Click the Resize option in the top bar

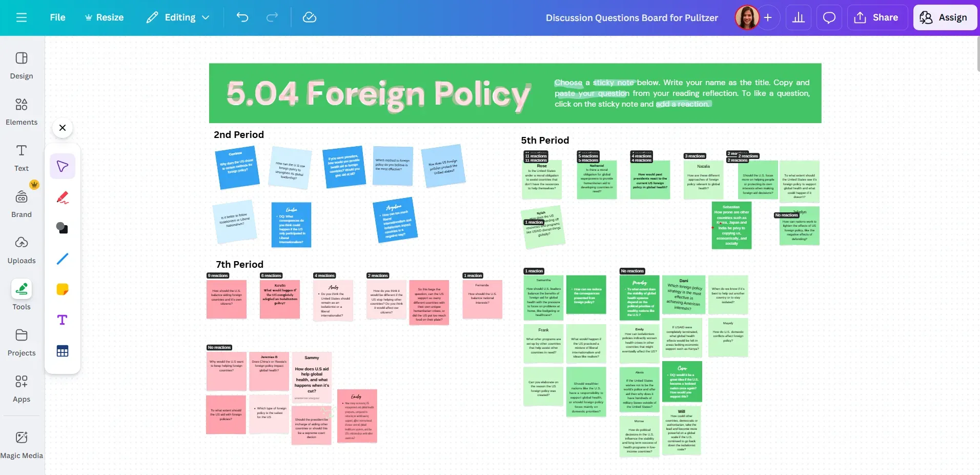point(104,17)
